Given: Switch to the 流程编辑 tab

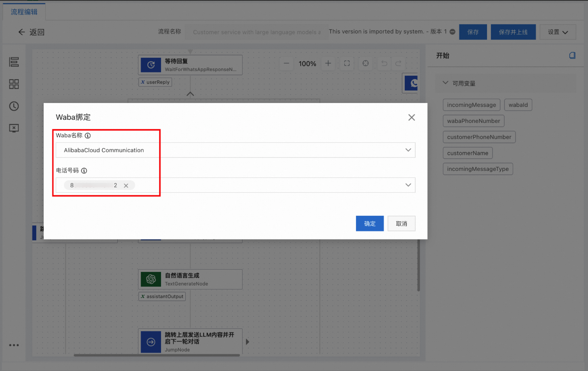Looking at the screenshot, I should (24, 12).
